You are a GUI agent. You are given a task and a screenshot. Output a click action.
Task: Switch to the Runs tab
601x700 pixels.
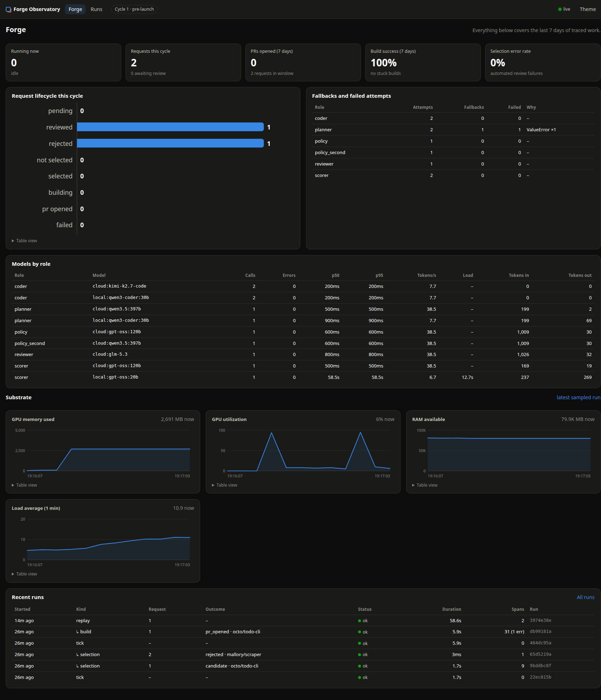(x=96, y=9)
